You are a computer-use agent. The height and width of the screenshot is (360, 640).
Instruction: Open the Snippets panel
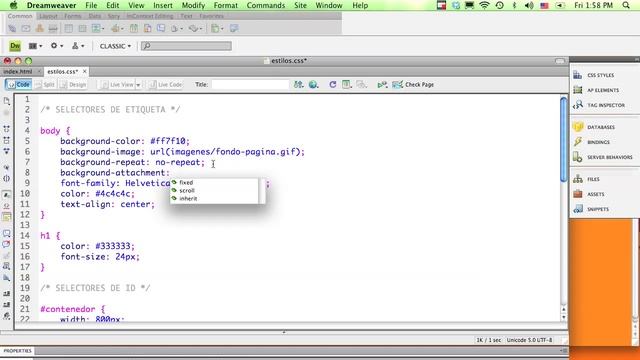598,209
